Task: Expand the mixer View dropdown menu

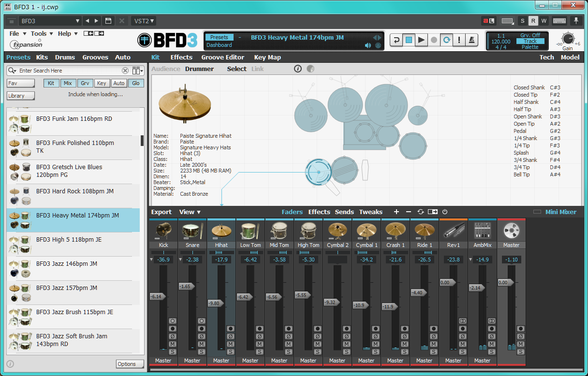Action: point(190,212)
